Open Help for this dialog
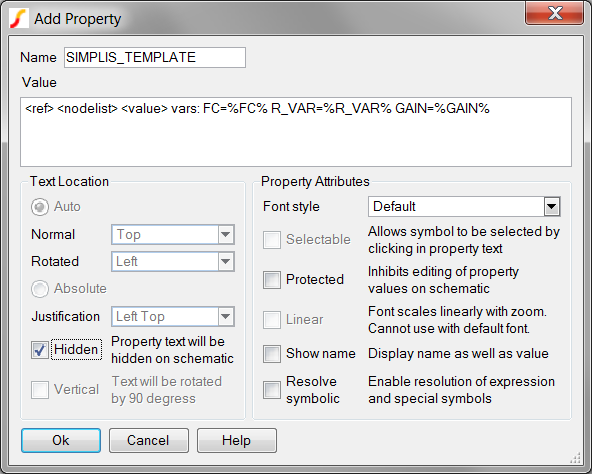 (x=237, y=440)
